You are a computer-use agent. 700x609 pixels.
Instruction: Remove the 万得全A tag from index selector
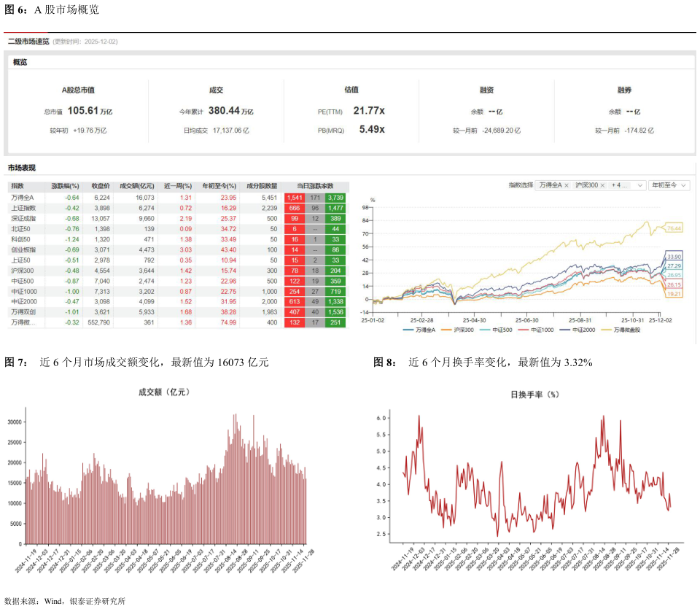(567, 185)
